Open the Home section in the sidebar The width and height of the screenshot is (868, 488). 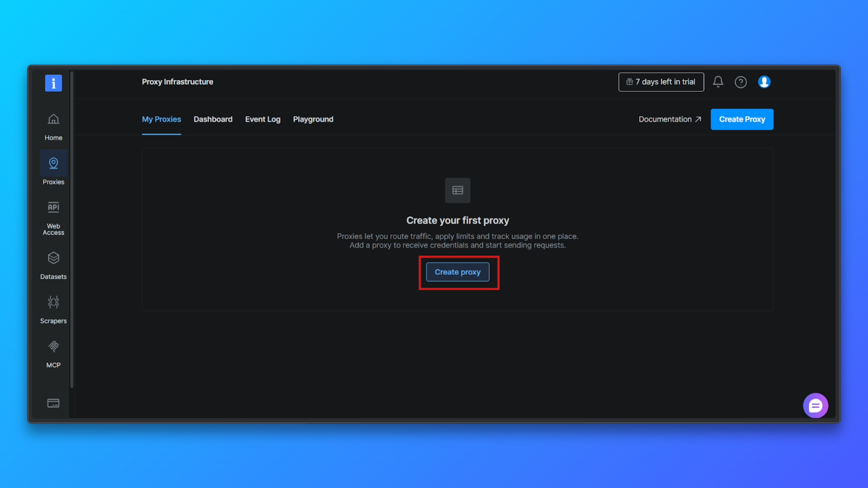pyautogui.click(x=53, y=127)
